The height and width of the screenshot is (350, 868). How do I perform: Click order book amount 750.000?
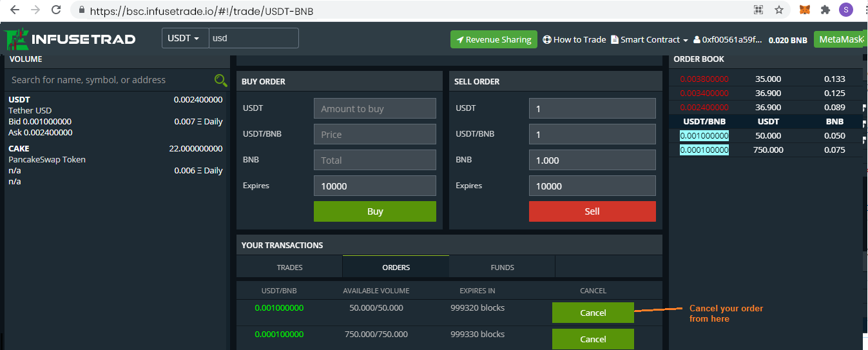click(x=768, y=150)
